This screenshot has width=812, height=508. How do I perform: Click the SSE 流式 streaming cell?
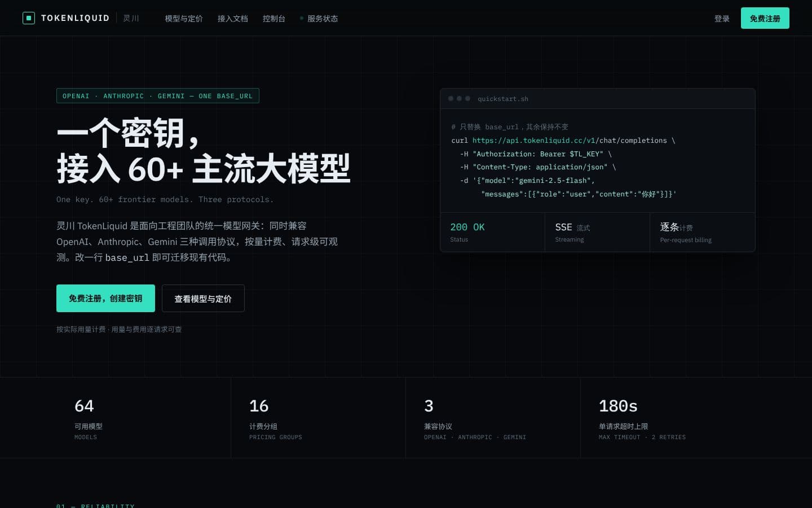point(597,232)
